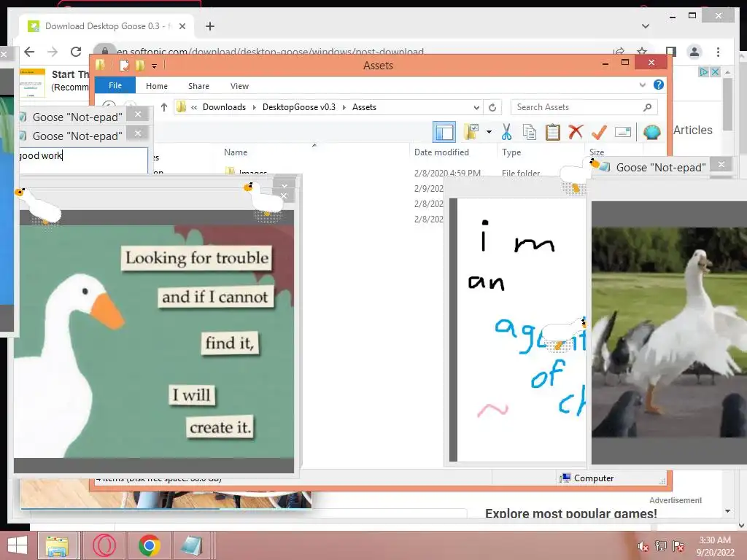Click the muted volume tray icon

coord(643,546)
